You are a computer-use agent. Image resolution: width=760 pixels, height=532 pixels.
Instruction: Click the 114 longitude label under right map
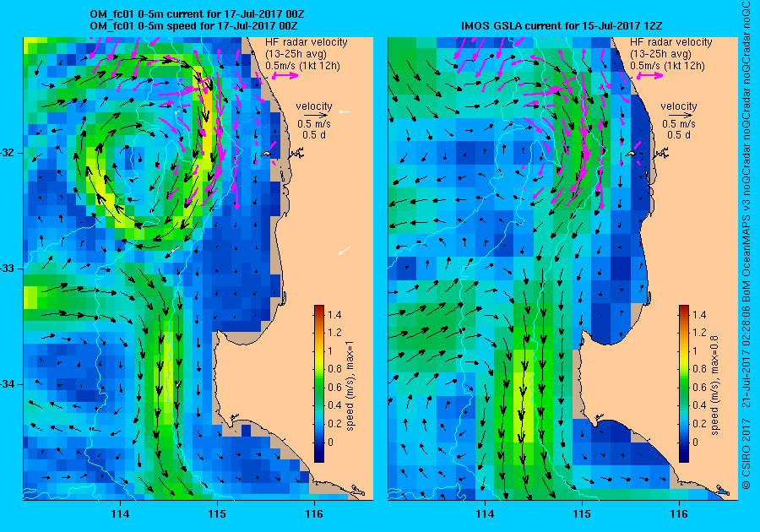click(x=486, y=514)
